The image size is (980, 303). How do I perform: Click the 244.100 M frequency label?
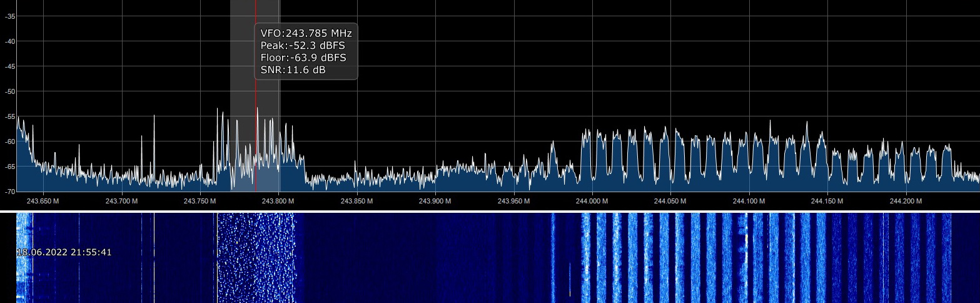click(749, 201)
